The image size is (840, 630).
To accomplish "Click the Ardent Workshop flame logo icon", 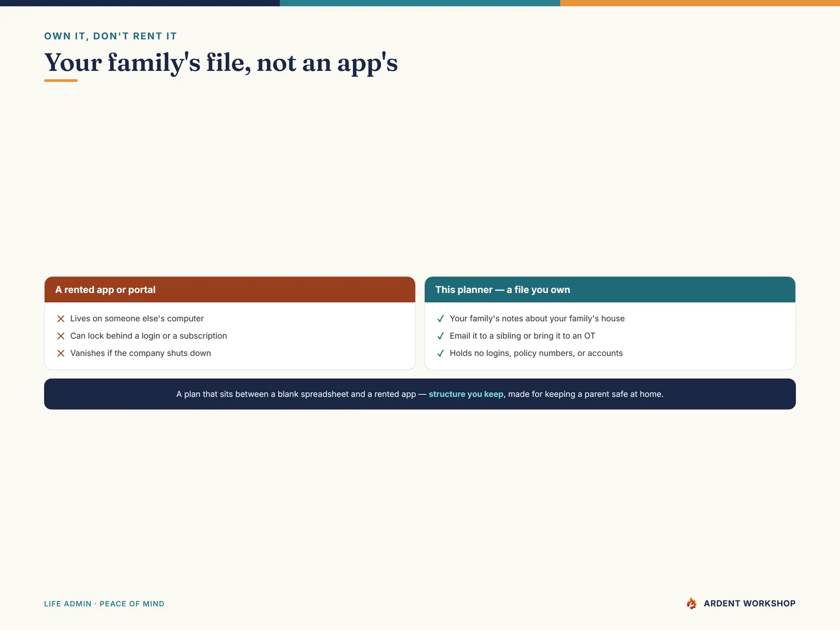I will [692, 603].
